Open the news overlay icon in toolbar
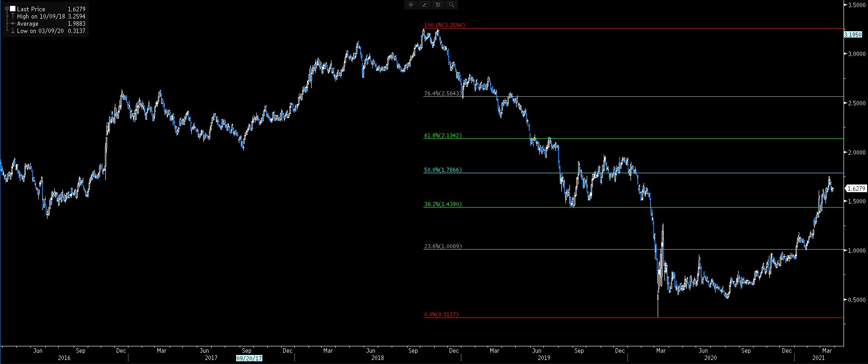Viewport: 868px width, 364px height. pyautogui.click(x=438, y=5)
